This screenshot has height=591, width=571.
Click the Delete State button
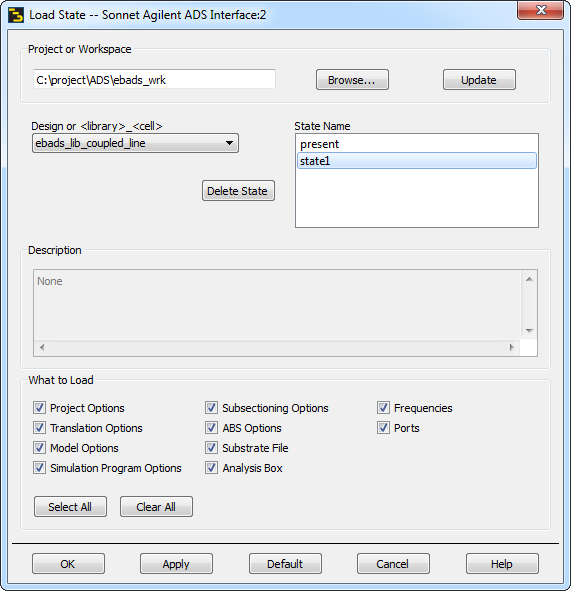point(238,191)
